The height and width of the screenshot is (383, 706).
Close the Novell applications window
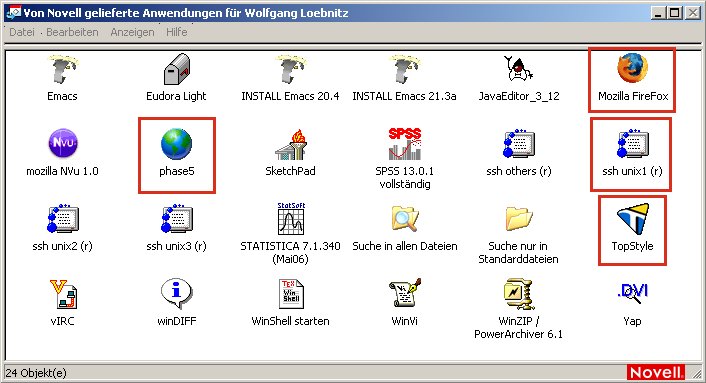point(692,13)
